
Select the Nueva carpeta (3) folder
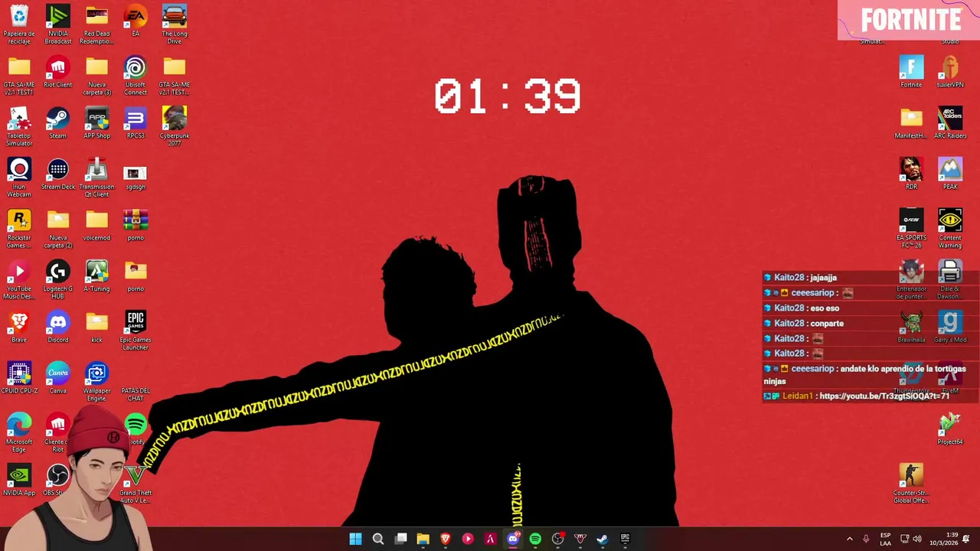(96, 75)
